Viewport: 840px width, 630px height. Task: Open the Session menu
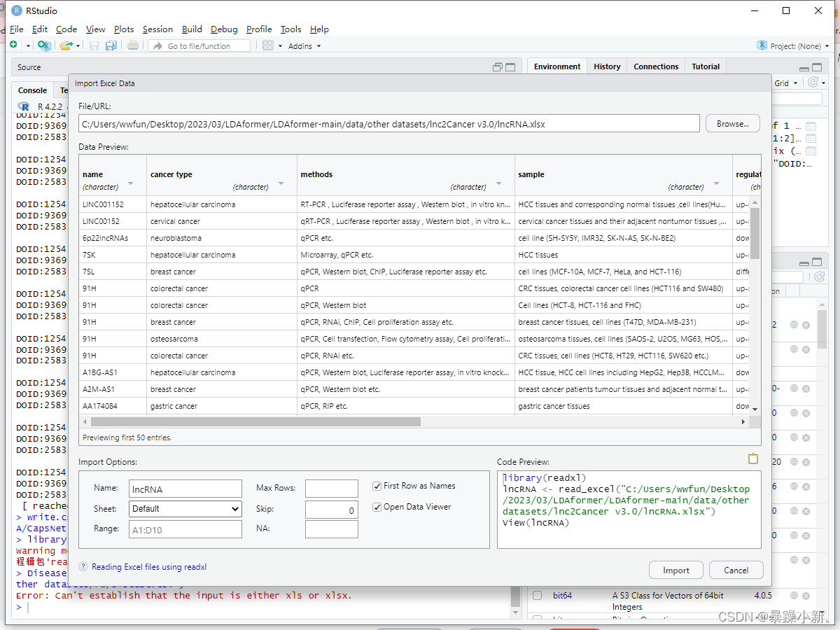coord(157,29)
